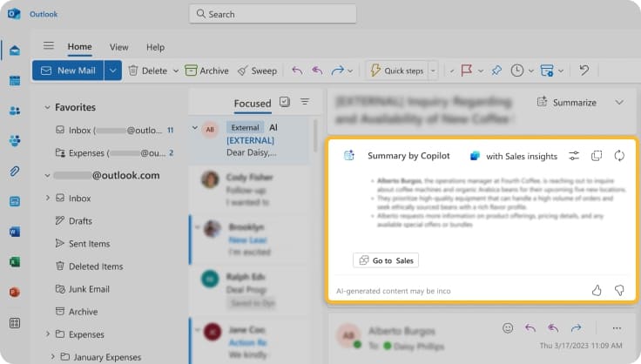Click the Summarize button

(567, 102)
